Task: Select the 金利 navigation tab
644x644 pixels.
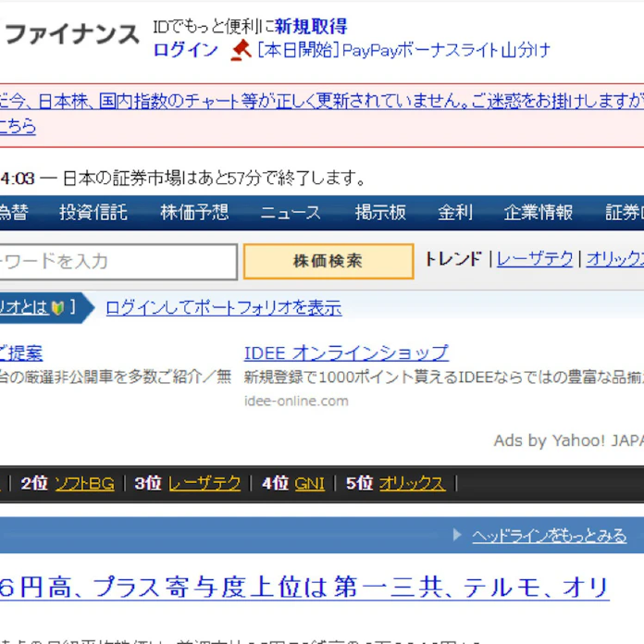Action: click(x=455, y=212)
